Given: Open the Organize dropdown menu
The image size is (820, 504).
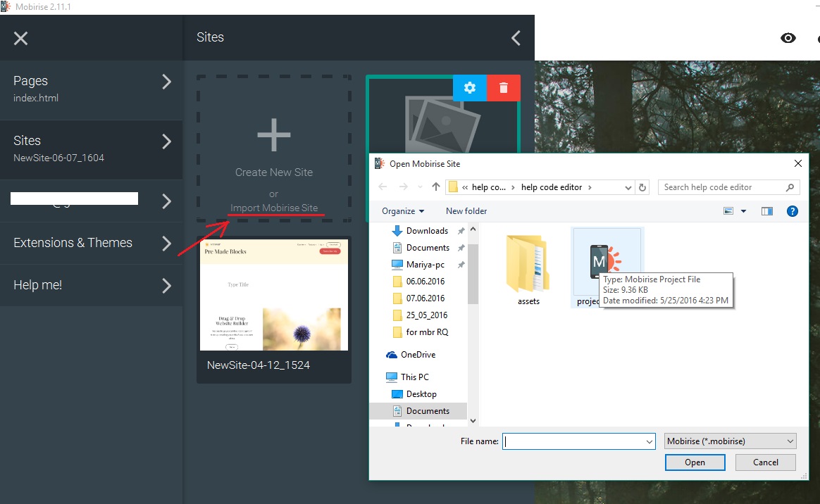Looking at the screenshot, I should tap(402, 210).
